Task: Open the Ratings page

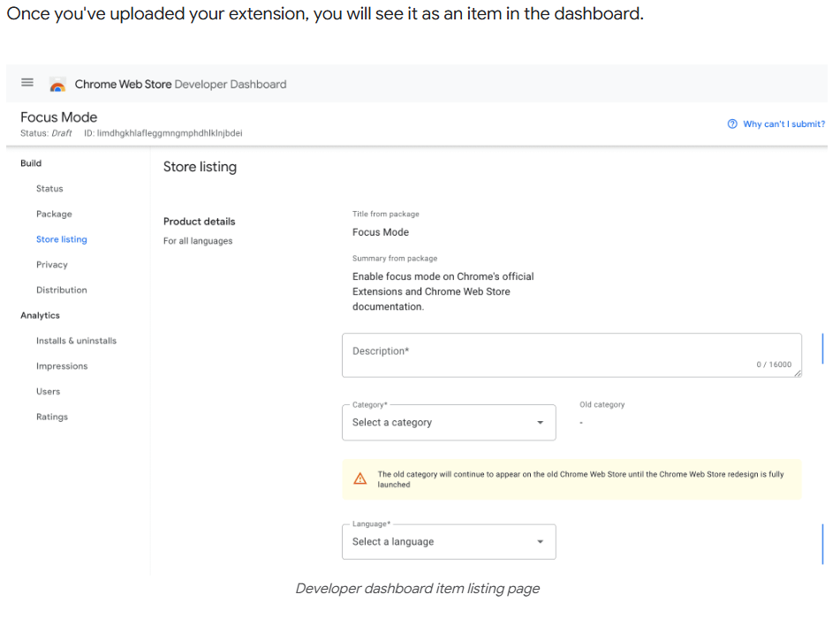Action: (x=51, y=416)
